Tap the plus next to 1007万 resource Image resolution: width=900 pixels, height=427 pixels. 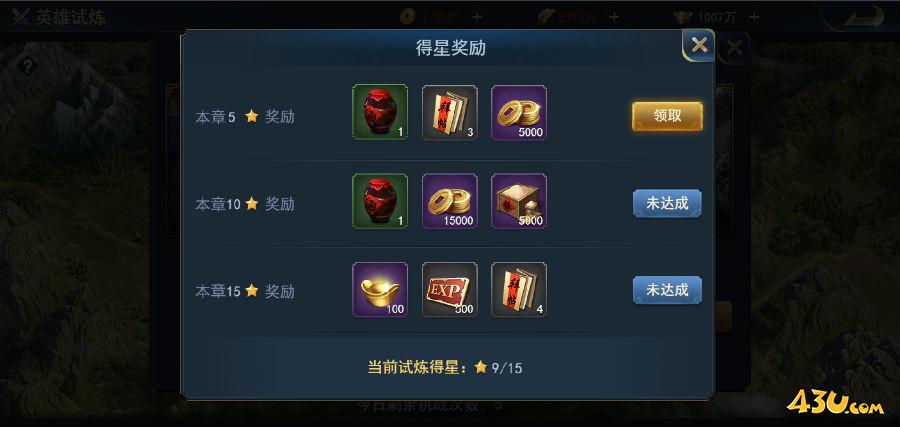pos(754,17)
